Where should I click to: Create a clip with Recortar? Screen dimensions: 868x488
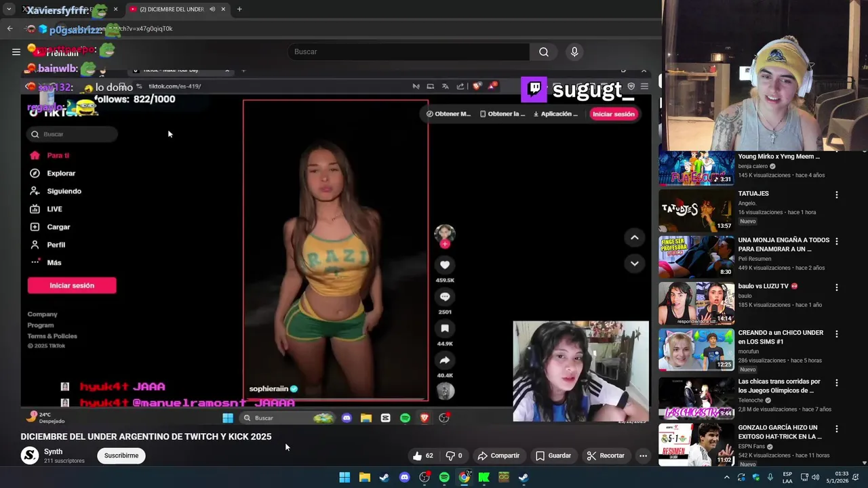605,455
